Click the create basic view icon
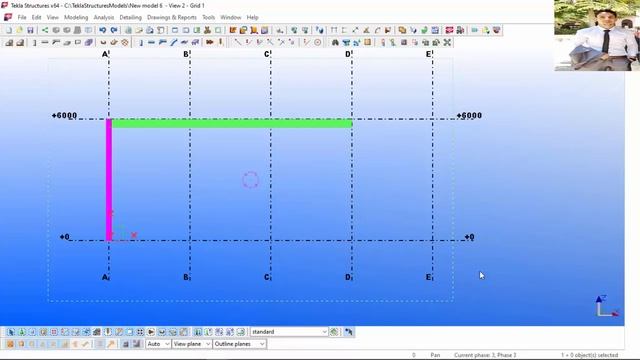This screenshot has width=640, height=360. pyautogui.click(x=175, y=30)
